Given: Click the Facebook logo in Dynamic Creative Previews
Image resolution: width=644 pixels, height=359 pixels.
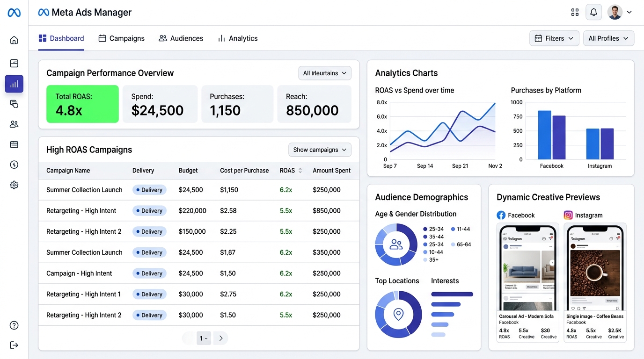Looking at the screenshot, I should 501,215.
